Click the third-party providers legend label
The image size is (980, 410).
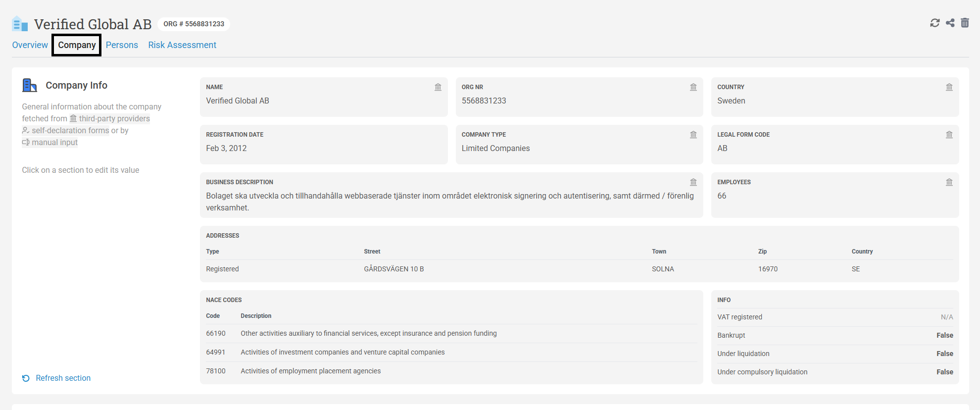(114, 118)
